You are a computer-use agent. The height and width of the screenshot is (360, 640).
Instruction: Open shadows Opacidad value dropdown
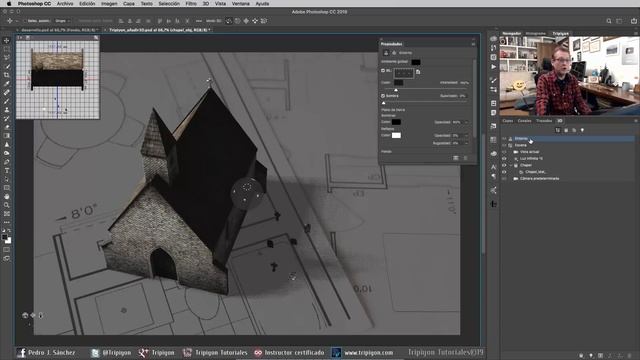(467, 122)
